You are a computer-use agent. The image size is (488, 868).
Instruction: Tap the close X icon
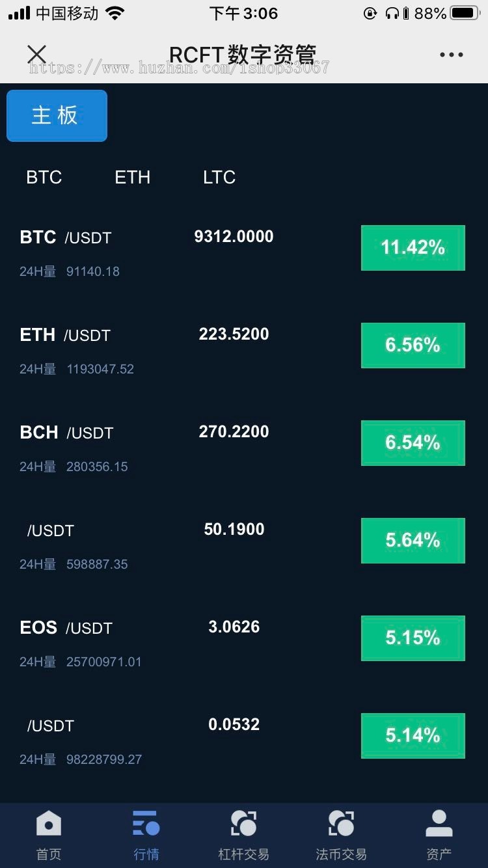[x=37, y=55]
